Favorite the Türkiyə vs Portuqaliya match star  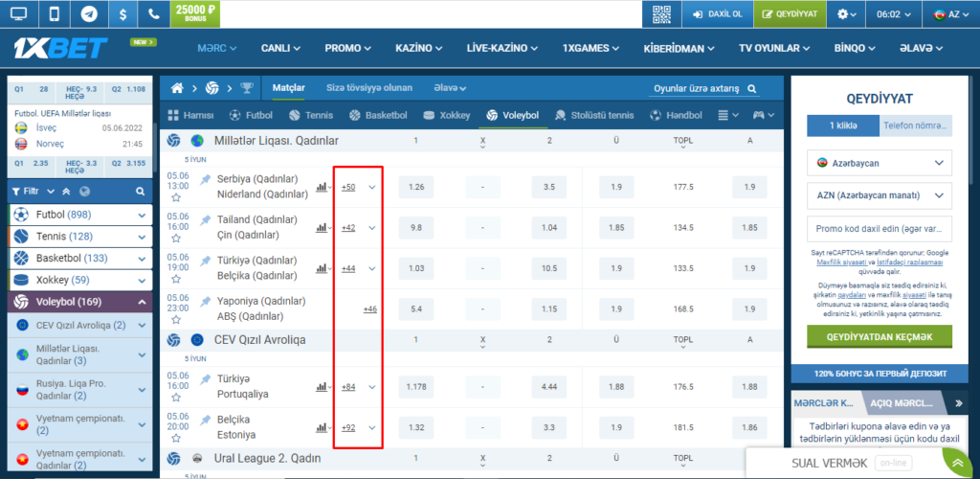pyautogui.click(x=176, y=397)
